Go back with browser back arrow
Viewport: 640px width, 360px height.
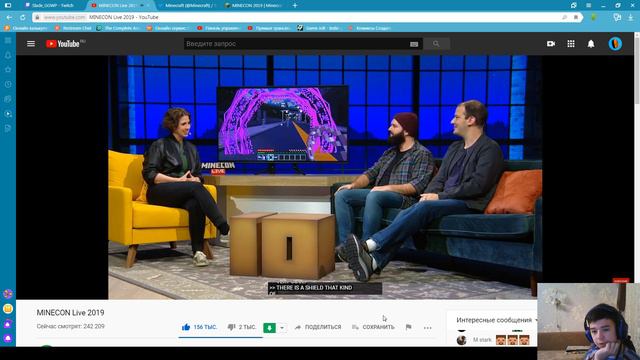pos(9,17)
